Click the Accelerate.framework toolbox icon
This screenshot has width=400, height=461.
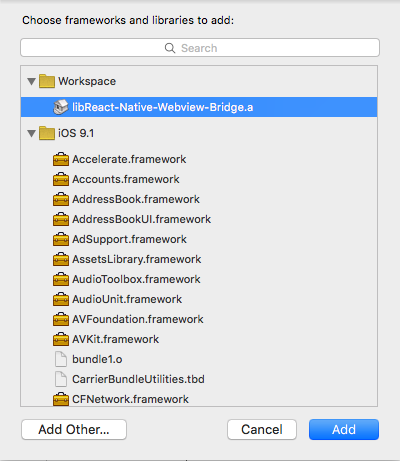pos(61,159)
